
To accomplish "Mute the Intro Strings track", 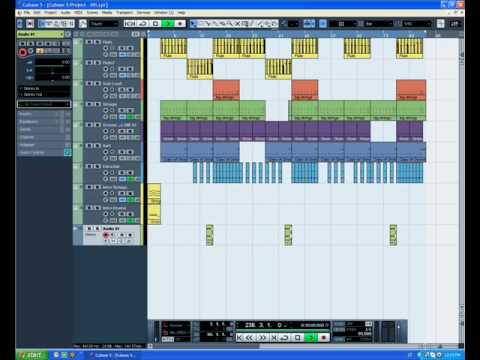I will tap(89, 187).
